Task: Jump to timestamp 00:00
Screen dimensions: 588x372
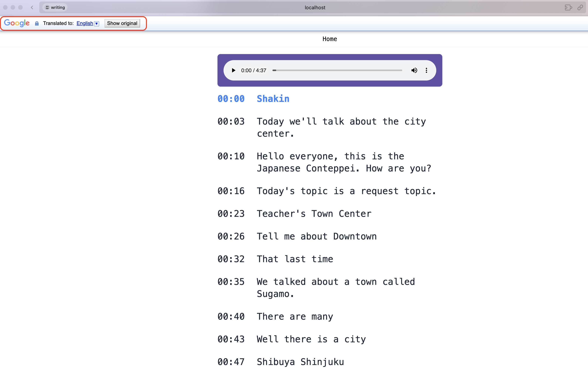Action: click(x=231, y=99)
